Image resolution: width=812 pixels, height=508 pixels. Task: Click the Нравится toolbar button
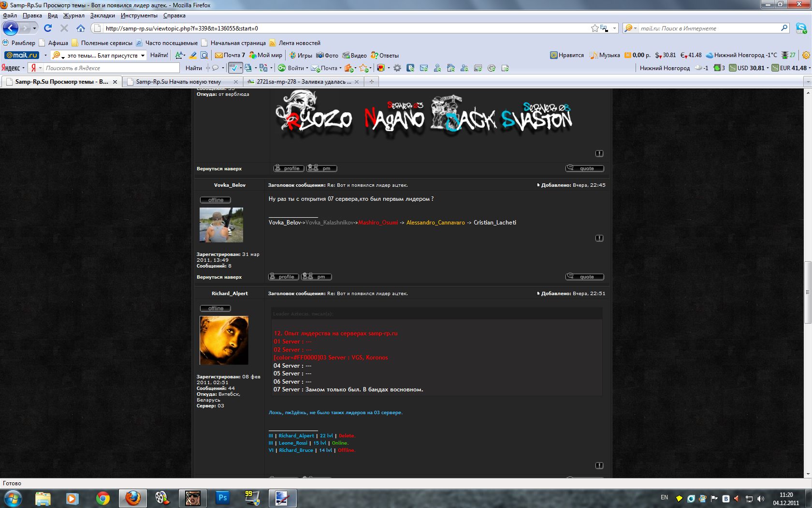click(567, 55)
